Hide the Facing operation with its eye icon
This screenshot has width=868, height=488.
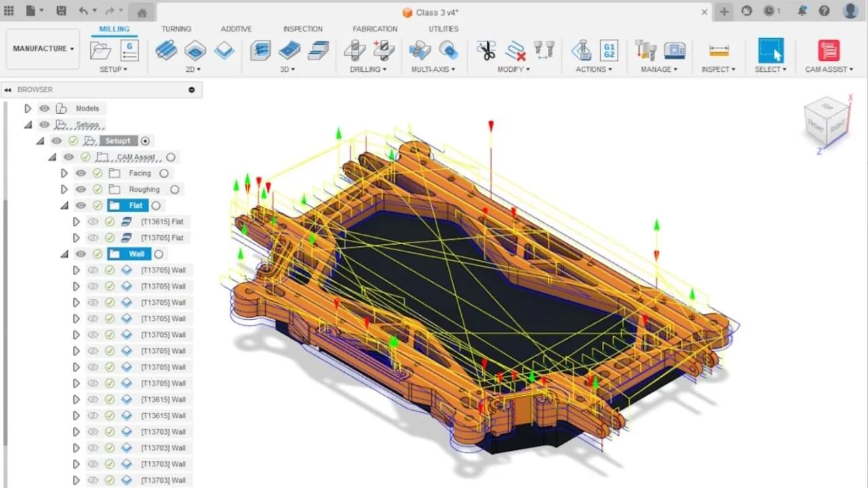[81, 173]
